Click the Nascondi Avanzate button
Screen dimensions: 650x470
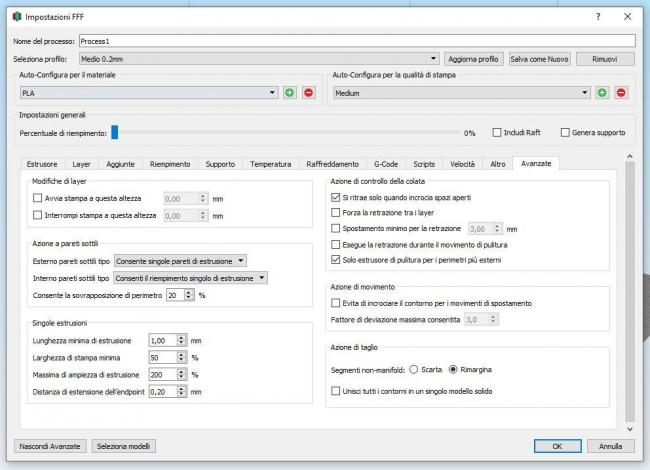49,446
